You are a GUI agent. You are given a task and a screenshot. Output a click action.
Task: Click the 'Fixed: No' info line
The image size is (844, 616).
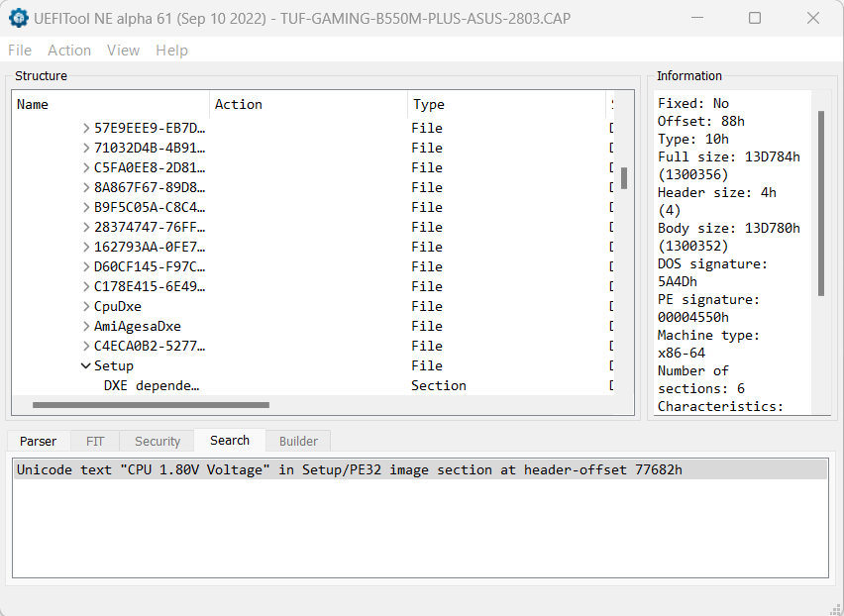coord(693,103)
